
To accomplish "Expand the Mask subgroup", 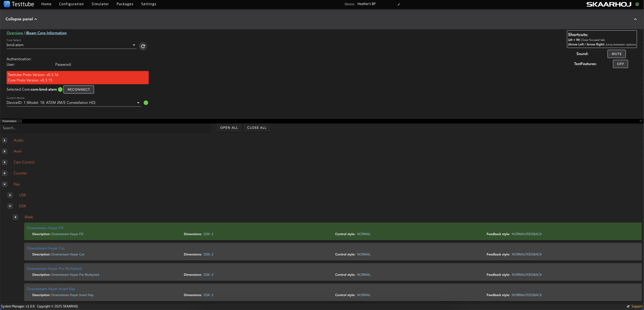I will 16,217.
